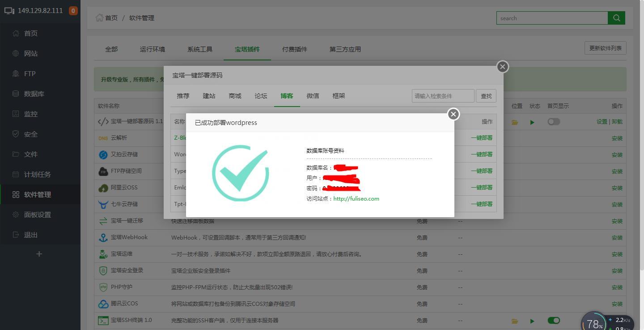Go to FTP in sidebar
The width and height of the screenshot is (644, 330).
pos(30,73)
